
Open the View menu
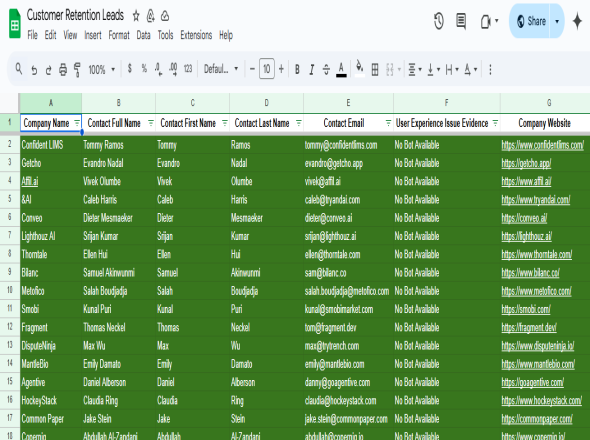(70, 35)
